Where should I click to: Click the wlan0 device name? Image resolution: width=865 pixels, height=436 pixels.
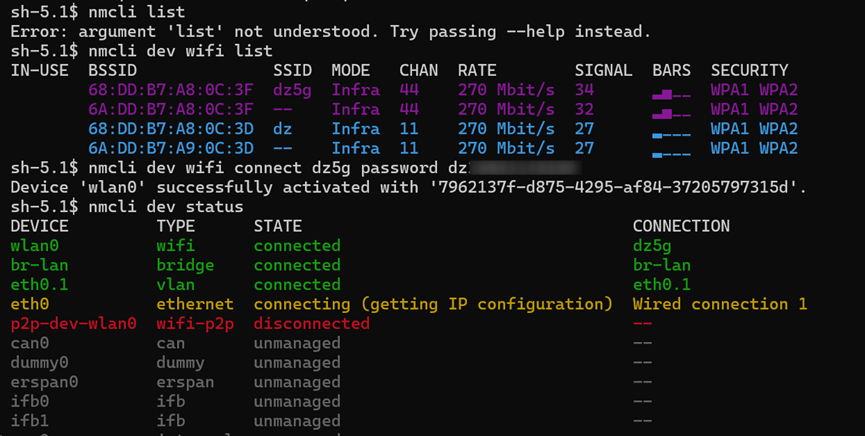point(35,246)
